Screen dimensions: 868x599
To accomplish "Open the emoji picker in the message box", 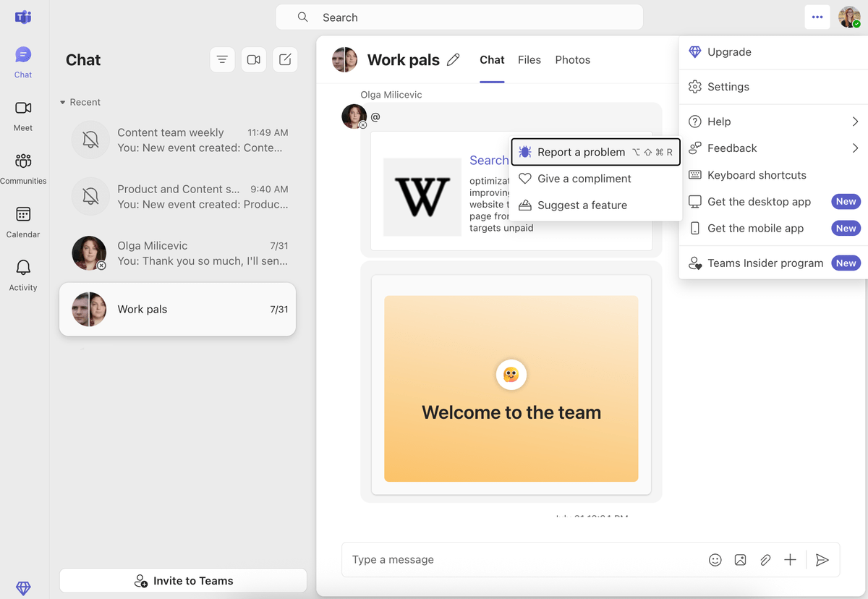I will pos(715,559).
